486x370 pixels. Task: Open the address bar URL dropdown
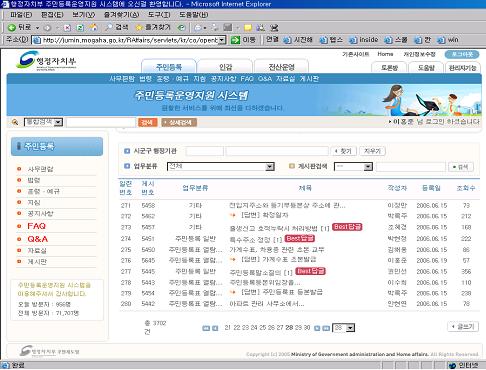pos(222,40)
